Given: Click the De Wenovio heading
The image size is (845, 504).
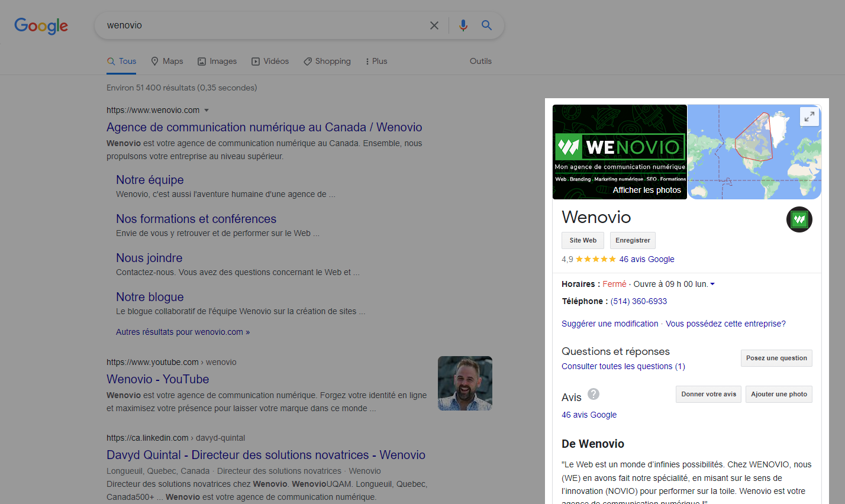Looking at the screenshot, I should coord(593,444).
